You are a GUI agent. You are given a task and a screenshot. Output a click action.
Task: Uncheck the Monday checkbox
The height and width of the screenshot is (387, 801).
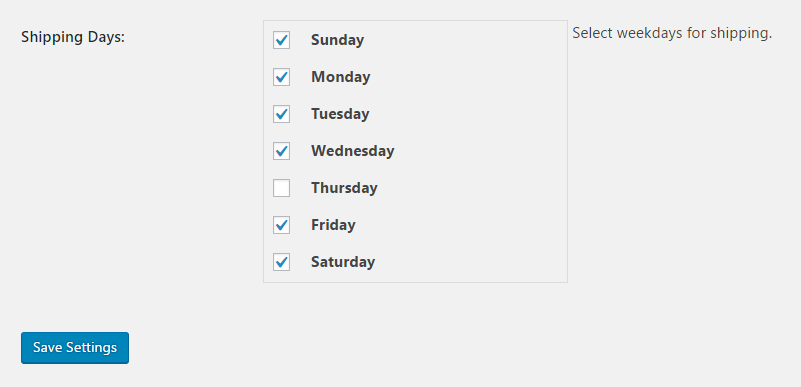coord(281,77)
